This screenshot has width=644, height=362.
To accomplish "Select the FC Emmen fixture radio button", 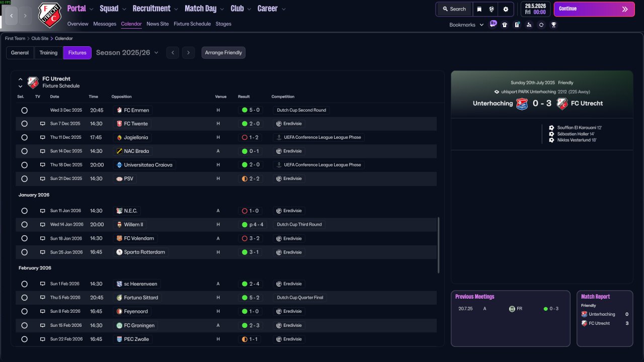I will click(24, 110).
